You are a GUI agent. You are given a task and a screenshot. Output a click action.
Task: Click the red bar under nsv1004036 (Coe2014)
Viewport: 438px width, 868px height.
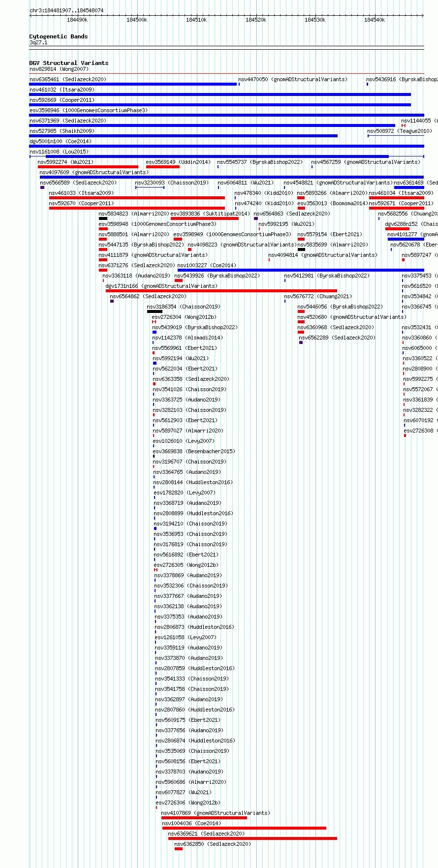pos(244,828)
